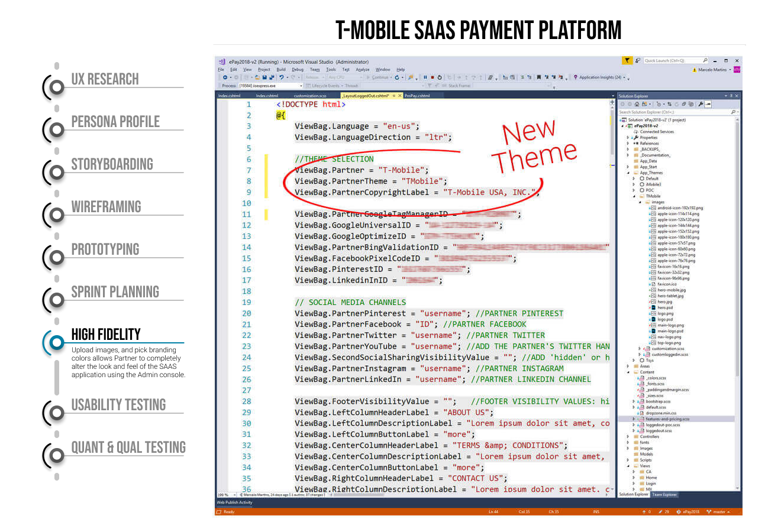Collapse the App_Themes folder node
This screenshot has height=532, width=781.
click(x=628, y=173)
